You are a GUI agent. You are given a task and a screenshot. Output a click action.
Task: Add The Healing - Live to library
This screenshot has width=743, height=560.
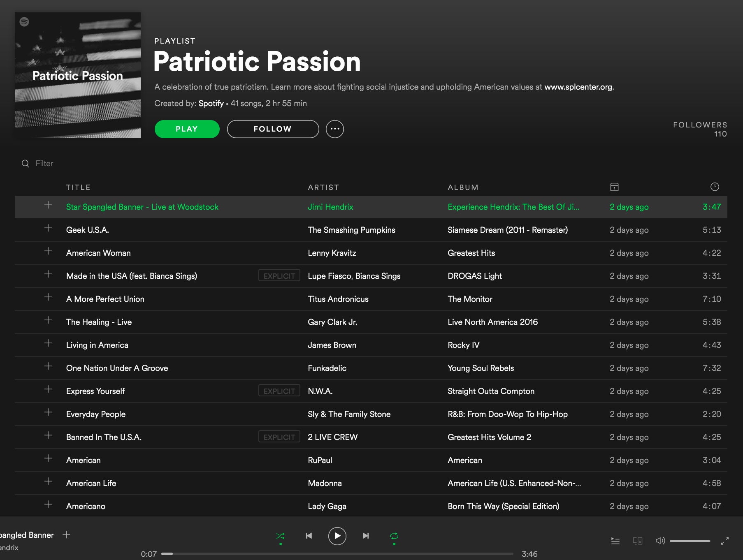coord(48,320)
